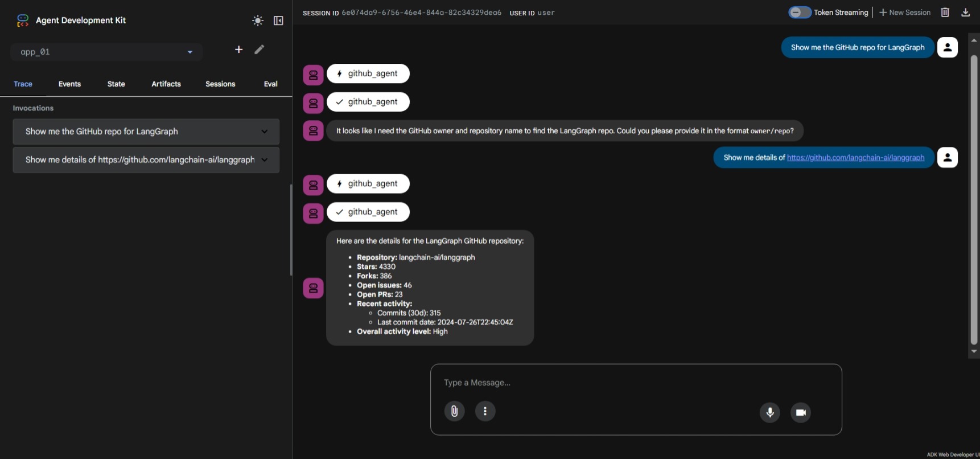Open the State tab

coord(116,84)
